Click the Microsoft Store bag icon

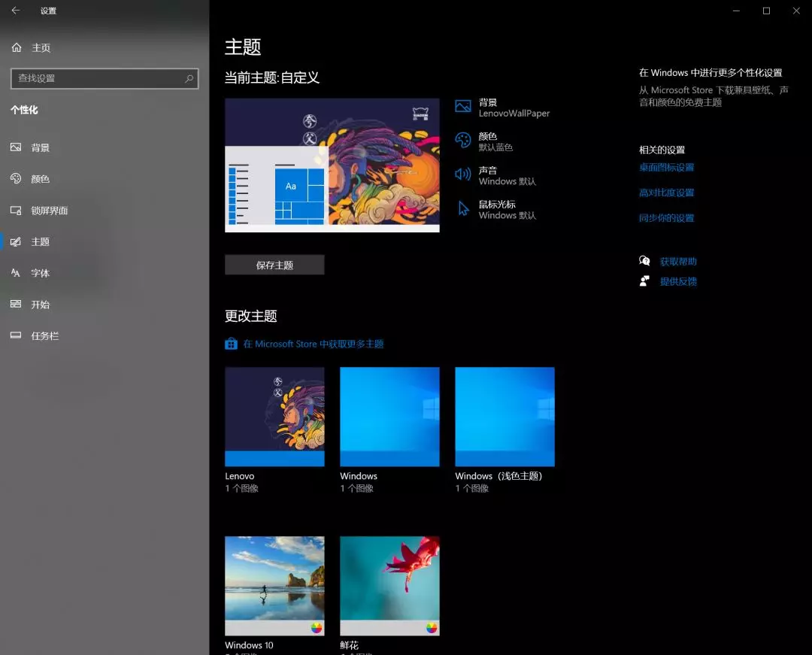pos(231,344)
